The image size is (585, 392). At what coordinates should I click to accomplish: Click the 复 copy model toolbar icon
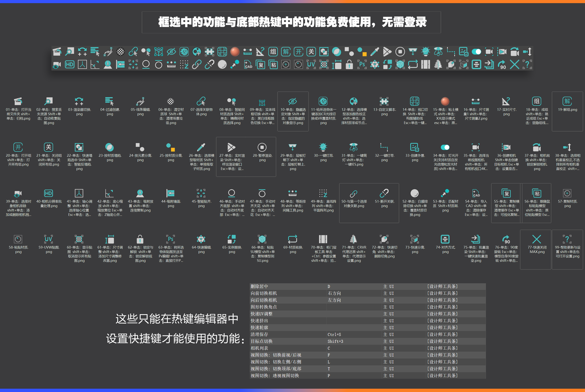260,64
